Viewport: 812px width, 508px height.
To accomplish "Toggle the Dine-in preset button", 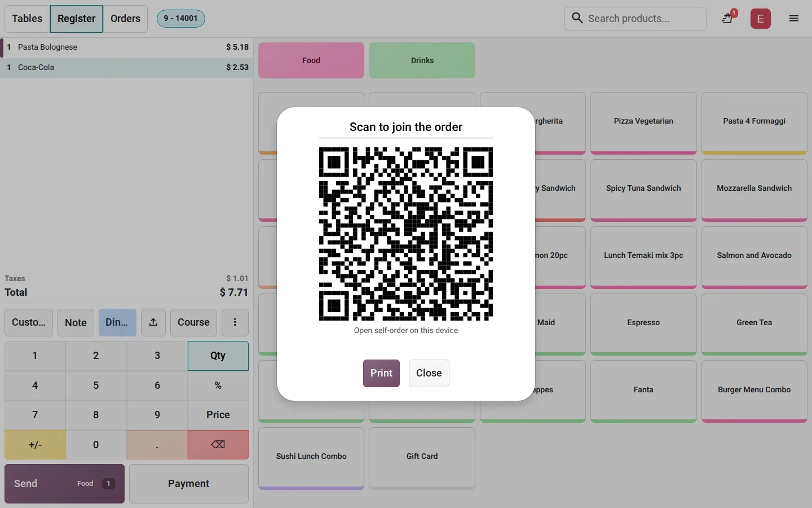I will tap(117, 322).
